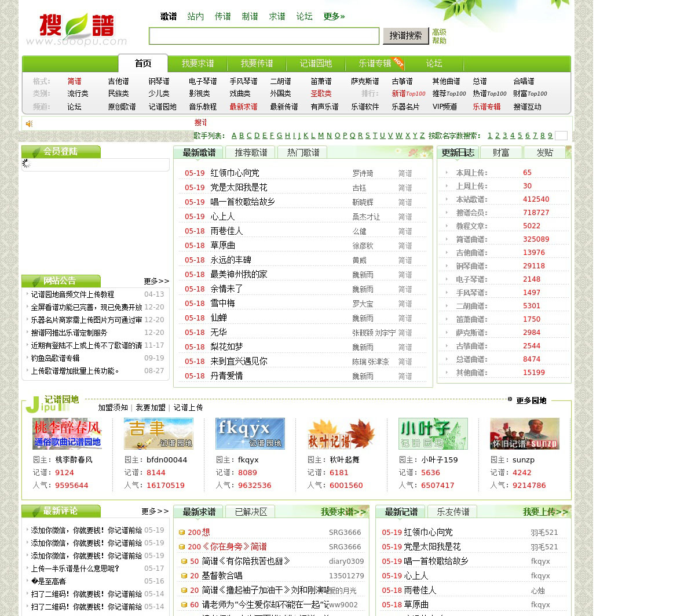Click the 加盟须知 link
This screenshot has height=616, width=695.
[x=113, y=407]
